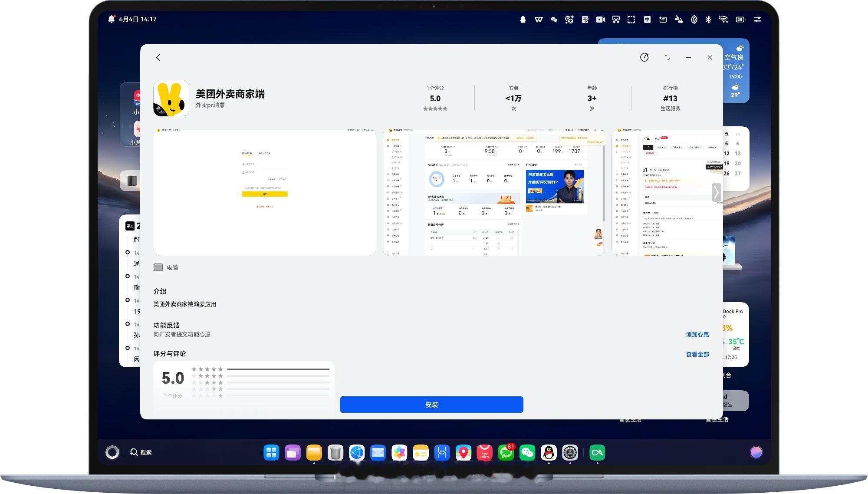The height and width of the screenshot is (494, 868).
Task: Open the blue Huawei link app in the dock
Action: pos(442,453)
